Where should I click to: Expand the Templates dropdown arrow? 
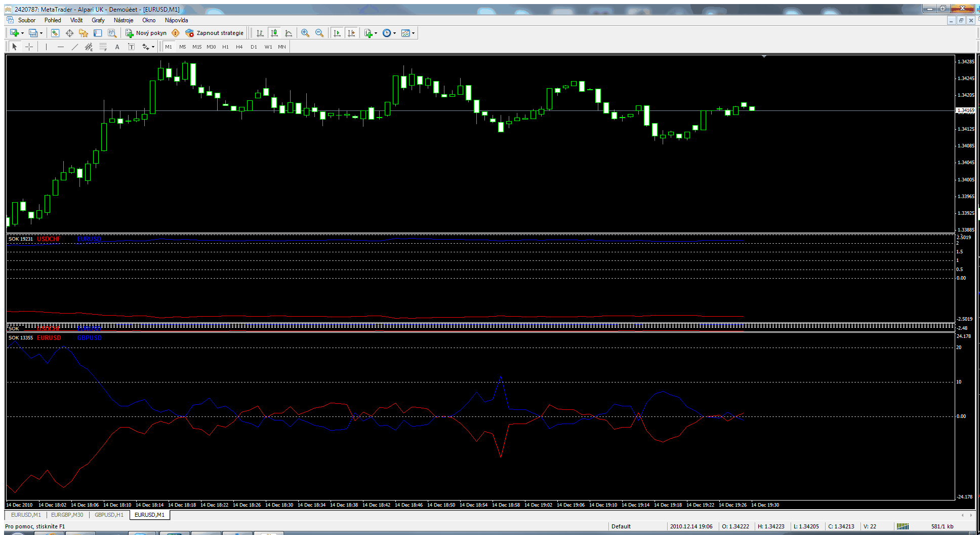pyautogui.click(x=414, y=33)
